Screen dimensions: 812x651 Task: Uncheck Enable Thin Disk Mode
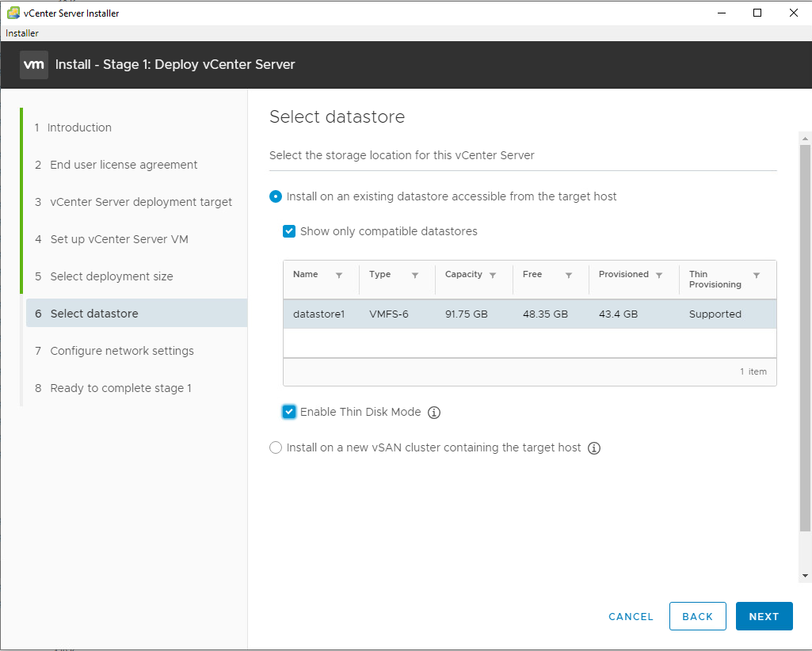[x=289, y=413]
